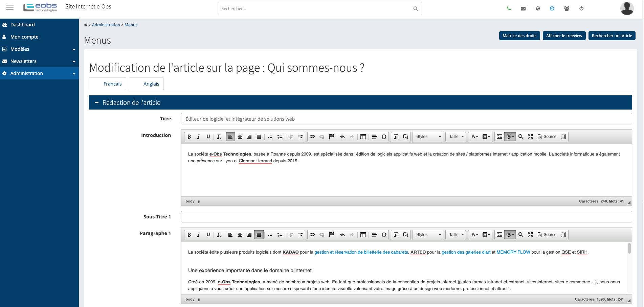
Task: Expand the Administration sidebar menu
Action: click(39, 73)
